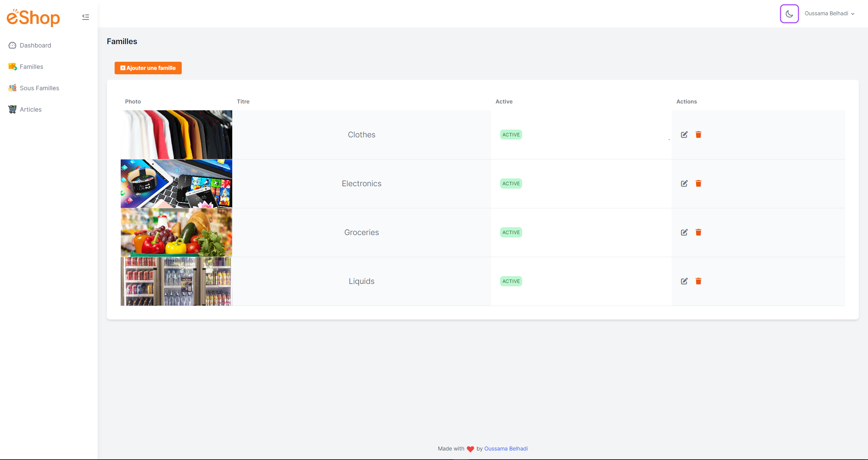Click the ACTIVE badge on Clothes row
Viewport: 868px width, 460px height.
[x=511, y=134]
